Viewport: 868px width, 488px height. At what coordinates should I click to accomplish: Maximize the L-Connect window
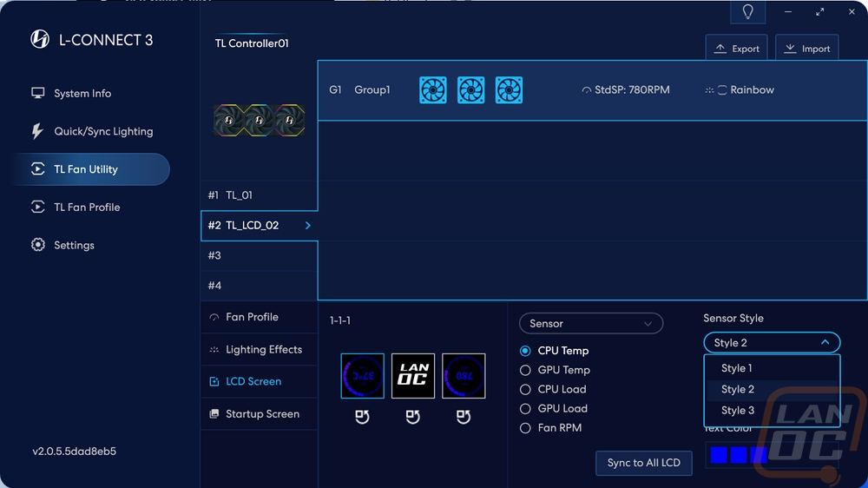820,11
